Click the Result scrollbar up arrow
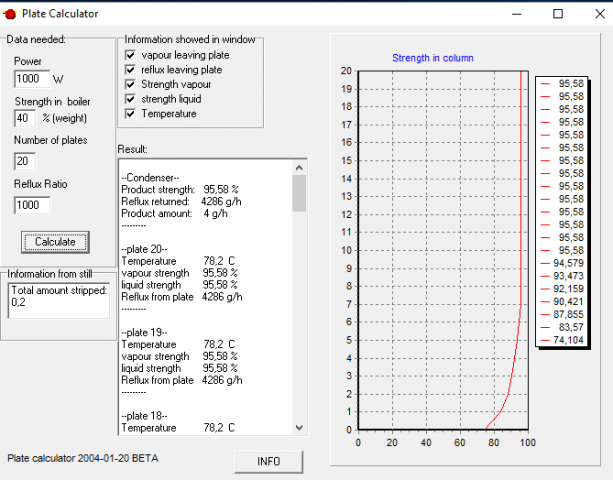Screen dimensions: 613x480 299,168
